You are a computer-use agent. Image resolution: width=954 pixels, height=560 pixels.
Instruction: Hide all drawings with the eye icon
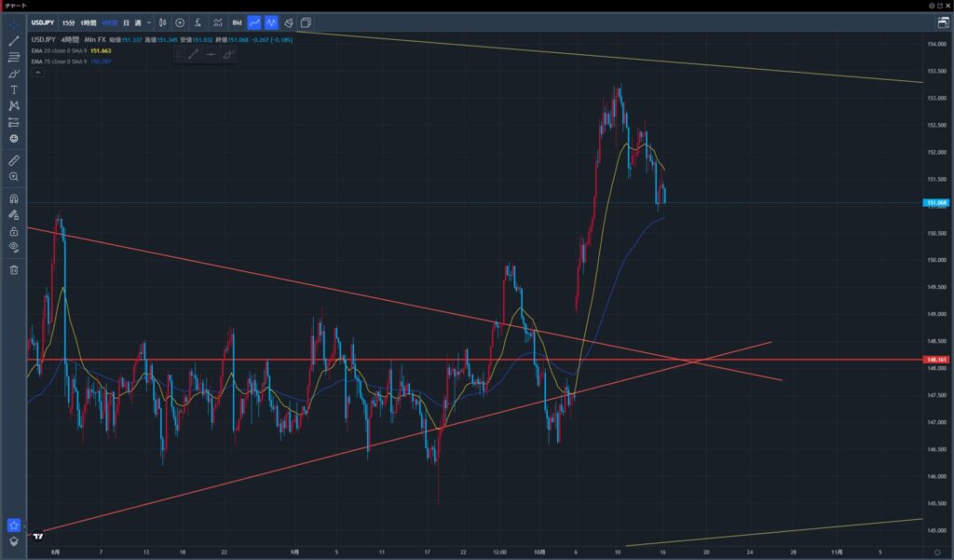coord(14,246)
